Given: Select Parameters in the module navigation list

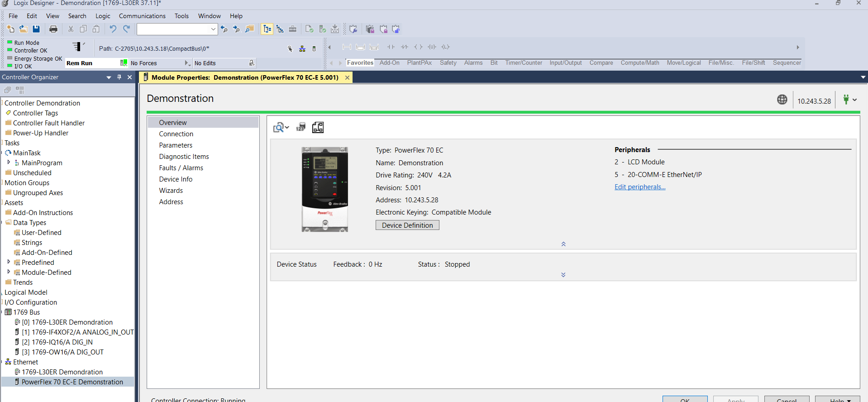Looking at the screenshot, I should [x=176, y=145].
